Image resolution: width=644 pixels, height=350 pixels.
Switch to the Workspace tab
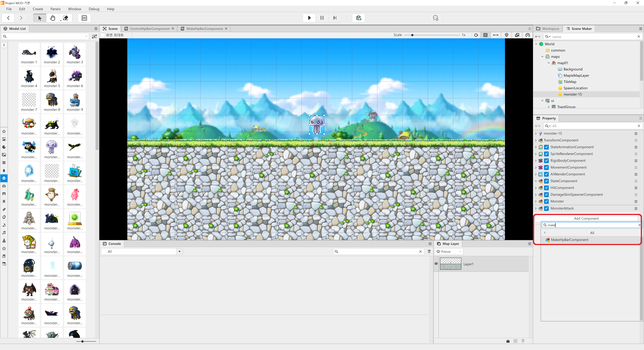click(548, 29)
